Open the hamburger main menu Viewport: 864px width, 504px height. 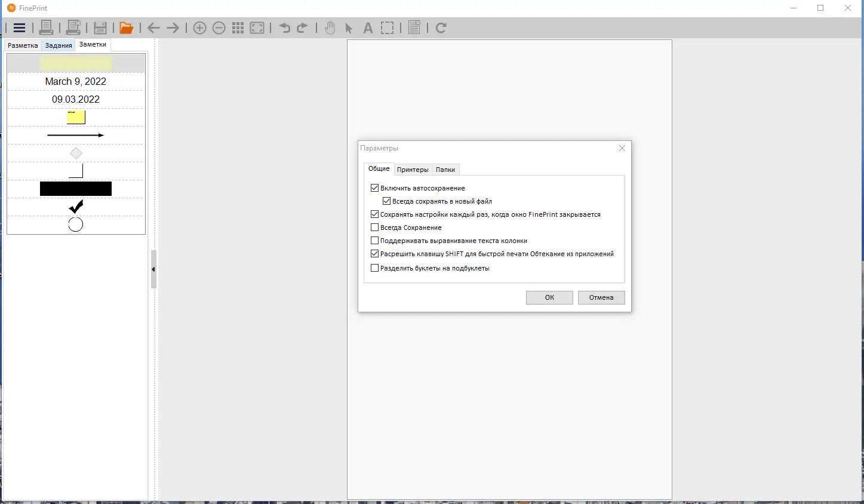coord(19,27)
